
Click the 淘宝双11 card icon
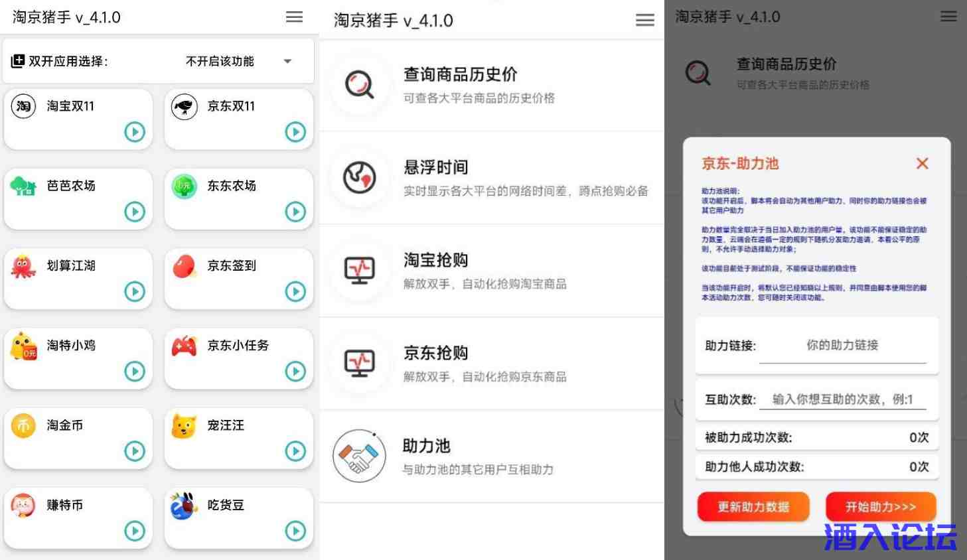tap(23, 106)
